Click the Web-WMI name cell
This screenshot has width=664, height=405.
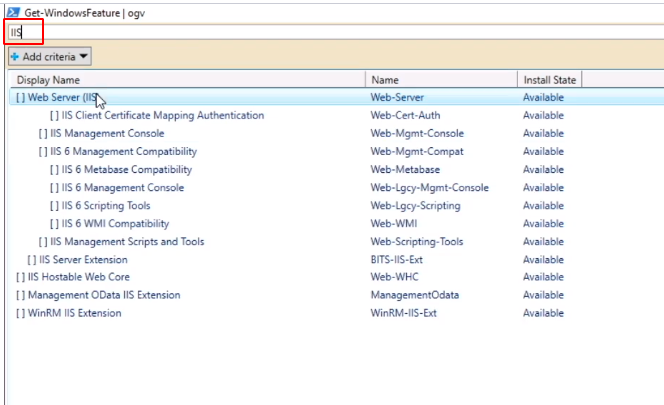394,224
